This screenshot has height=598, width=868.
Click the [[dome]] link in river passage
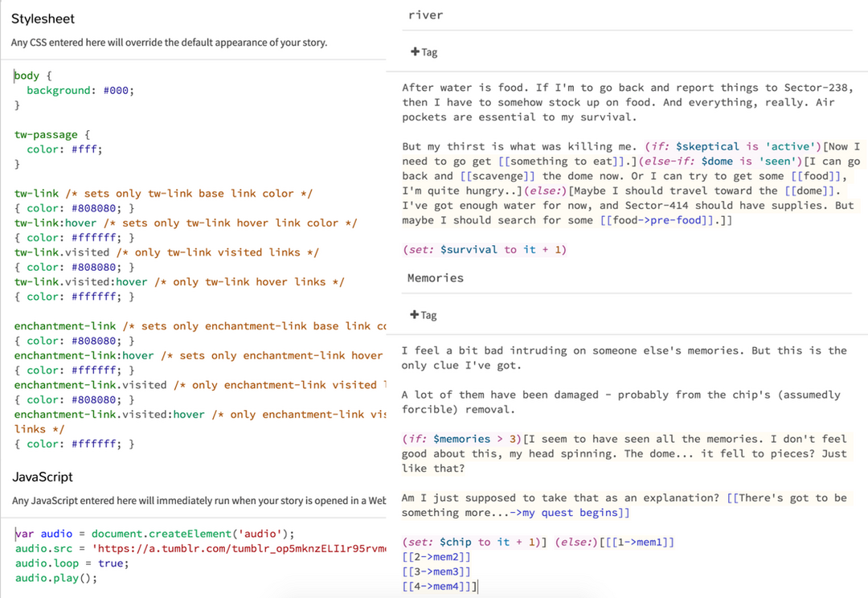(817, 190)
